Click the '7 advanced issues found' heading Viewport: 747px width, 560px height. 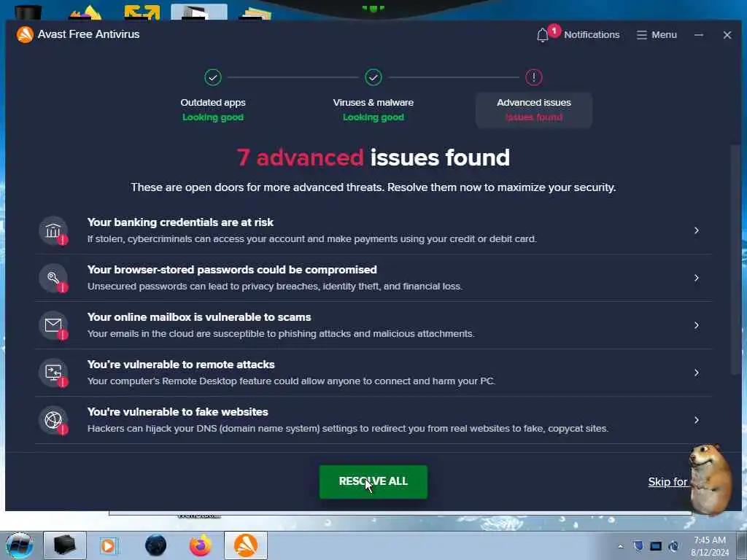373,157
